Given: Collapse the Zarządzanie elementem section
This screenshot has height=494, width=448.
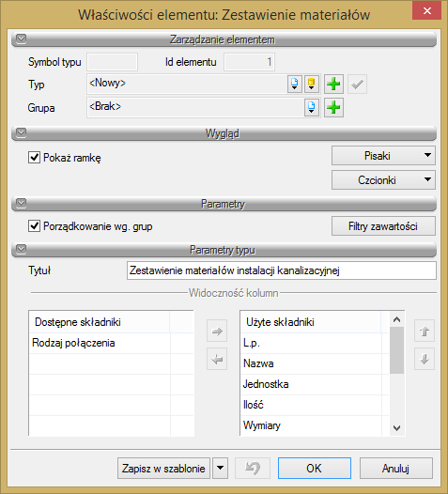Looking at the screenshot, I should click(x=21, y=39).
